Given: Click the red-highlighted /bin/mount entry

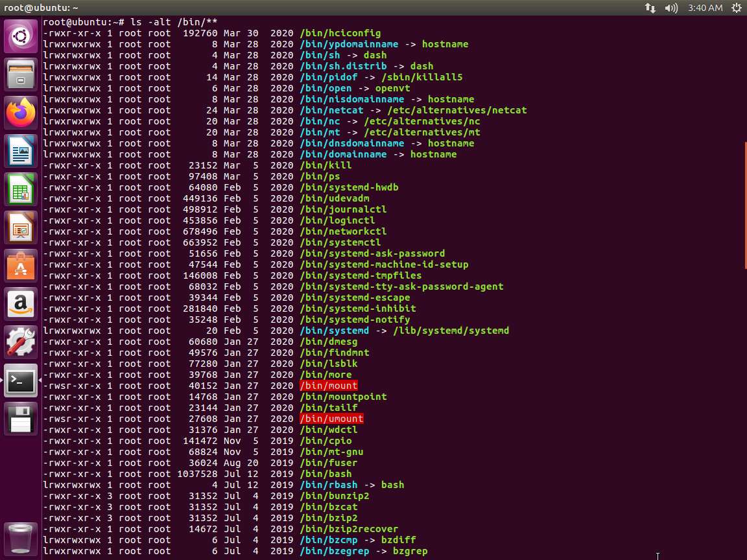Looking at the screenshot, I should (x=328, y=386).
